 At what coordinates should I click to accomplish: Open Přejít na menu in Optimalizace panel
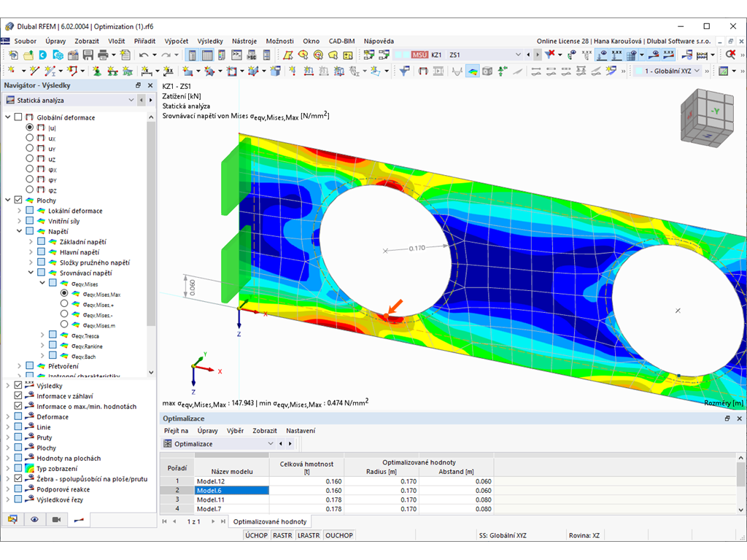177,430
